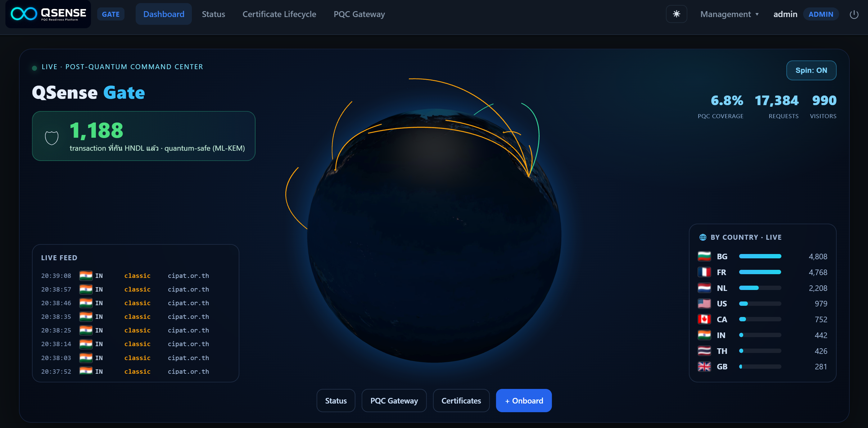
Task: Click India flag on 20:38:46 feed row
Action: point(86,303)
